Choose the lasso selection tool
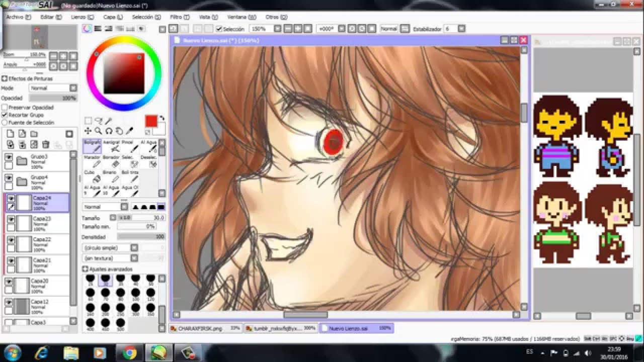The image size is (644, 362). [x=99, y=121]
